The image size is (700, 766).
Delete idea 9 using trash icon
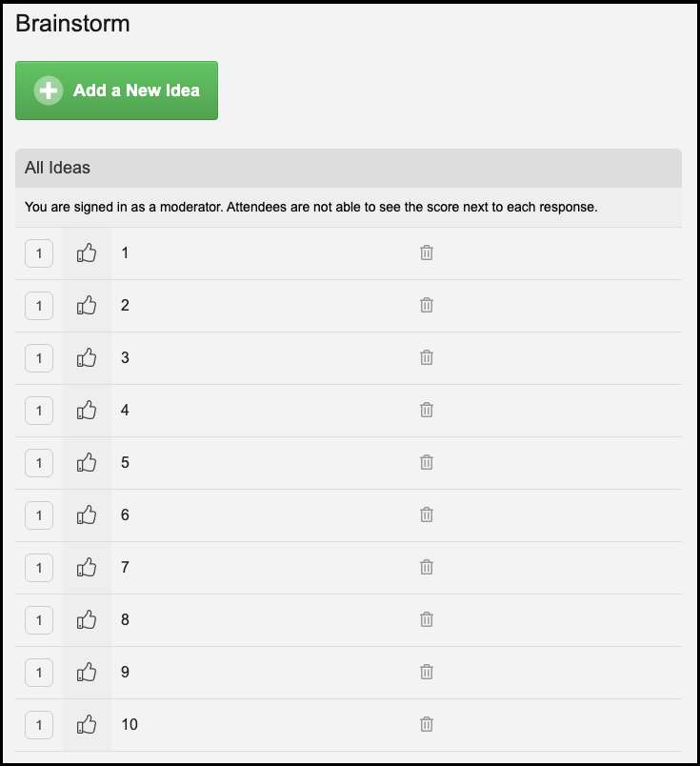pyautogui.click(x=427, y=672)
